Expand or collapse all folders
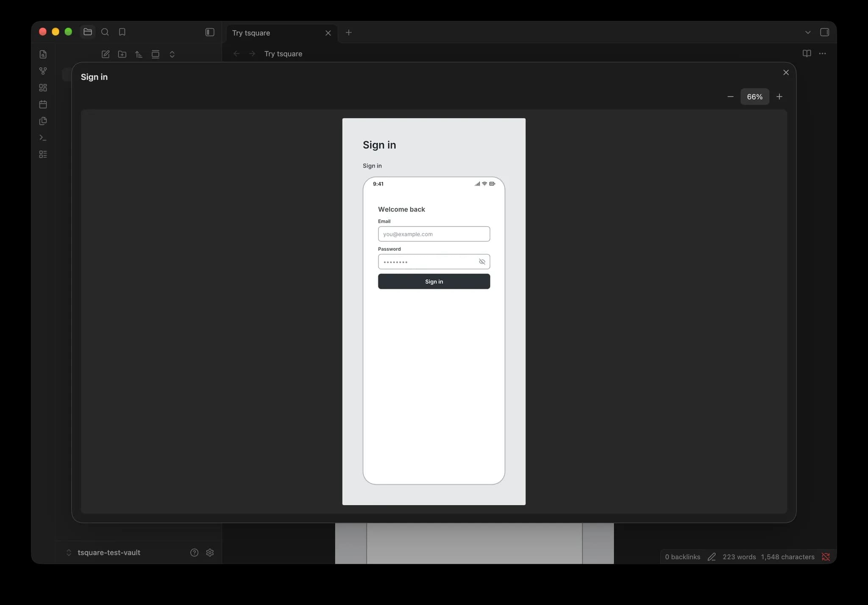 172,54
